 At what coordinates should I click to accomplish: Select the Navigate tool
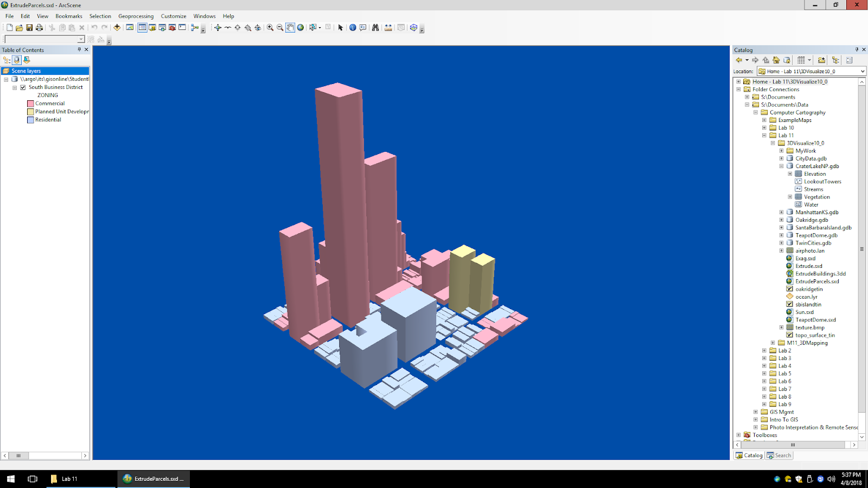tap(218, 27)
